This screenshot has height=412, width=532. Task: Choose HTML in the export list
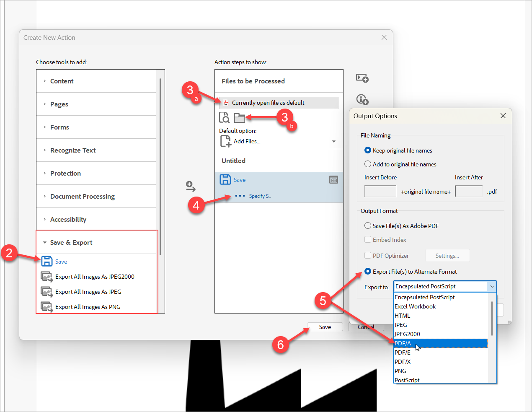coord(441,316)
